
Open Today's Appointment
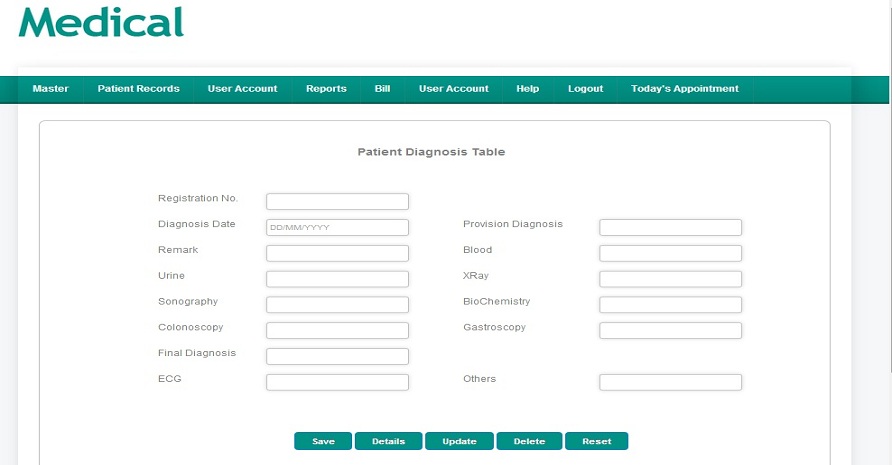pyautogui.click(x=685, y=89)
